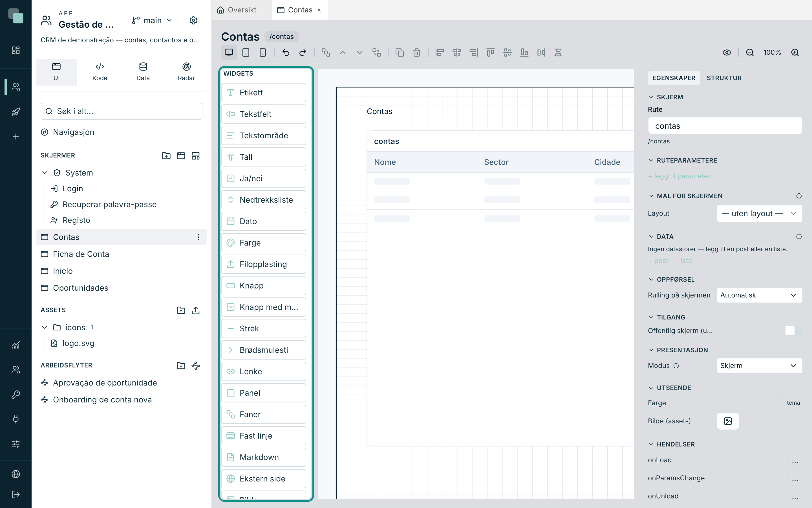Collapse the Oppførsel section
The height and width of the screenshot is (508, 812).
click(x=651, y=279)
